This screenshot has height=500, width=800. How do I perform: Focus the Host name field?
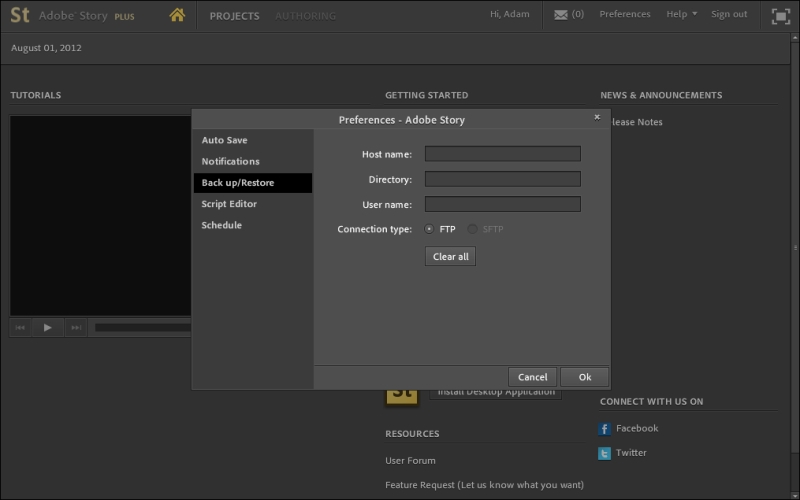(503, 154)
